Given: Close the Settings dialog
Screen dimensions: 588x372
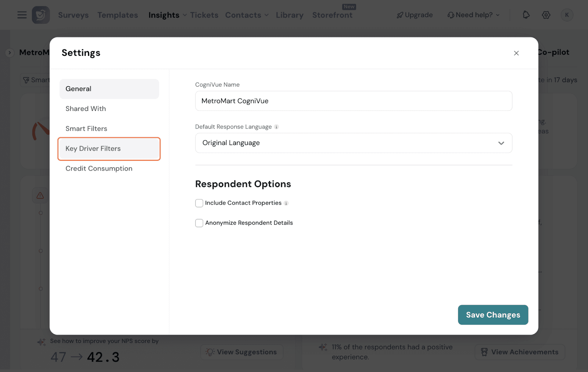Looking at the screenshot, I should [x=516, y=53].
